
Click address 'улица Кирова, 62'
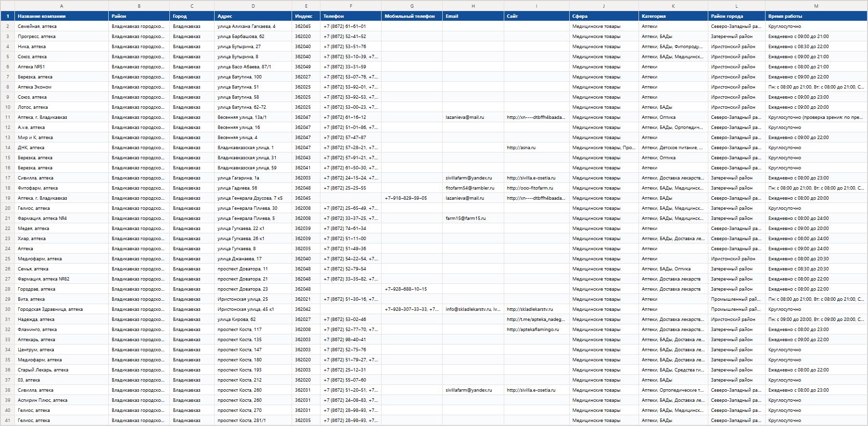[253, 319]
